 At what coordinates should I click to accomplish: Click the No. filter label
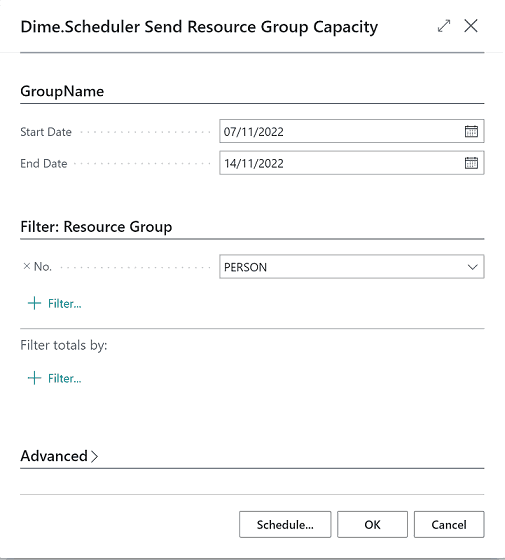(x=42, y=266)
